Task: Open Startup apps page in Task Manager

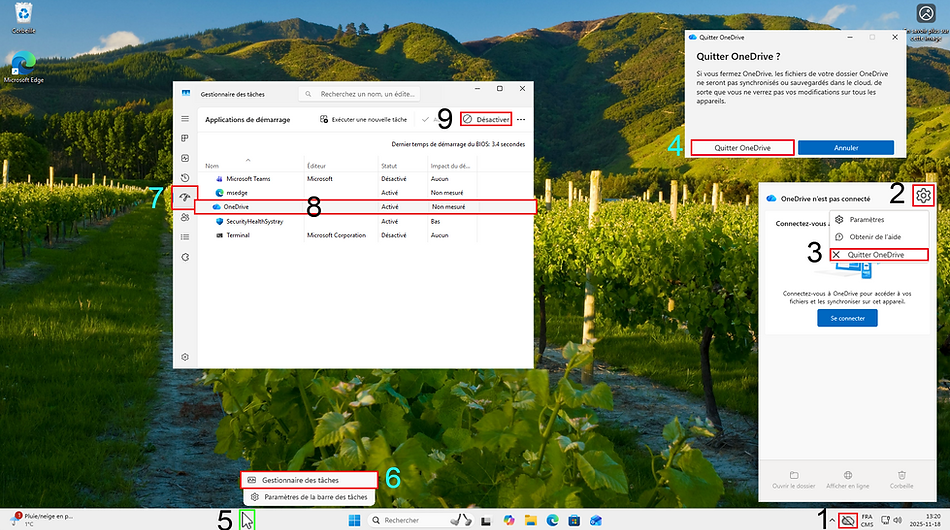Action: coord(185,197)
